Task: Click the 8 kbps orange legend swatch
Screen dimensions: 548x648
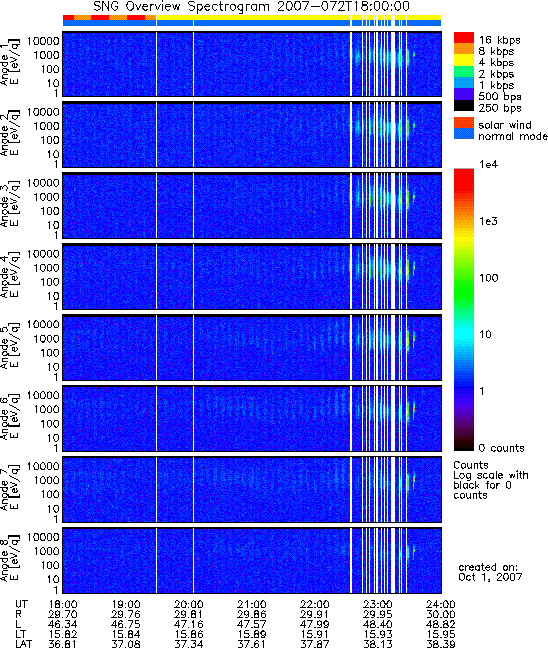Action: point(464,49)
